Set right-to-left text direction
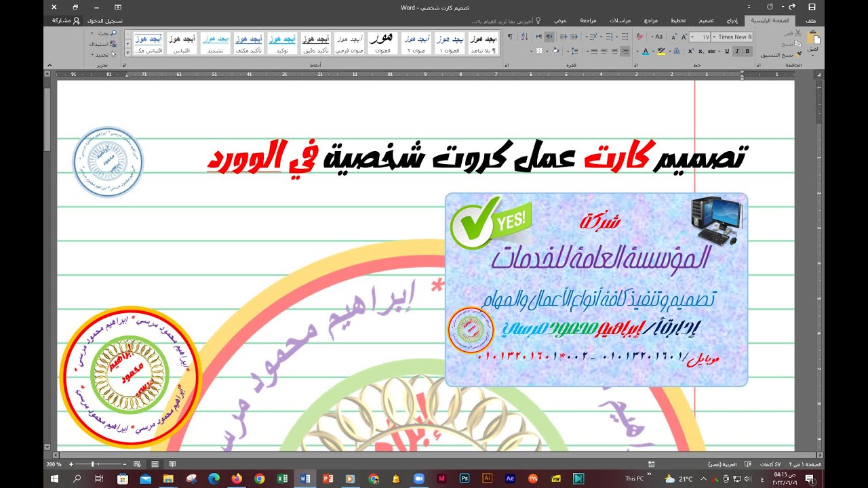This screenshot has width=868, height=488. point(549,37)
